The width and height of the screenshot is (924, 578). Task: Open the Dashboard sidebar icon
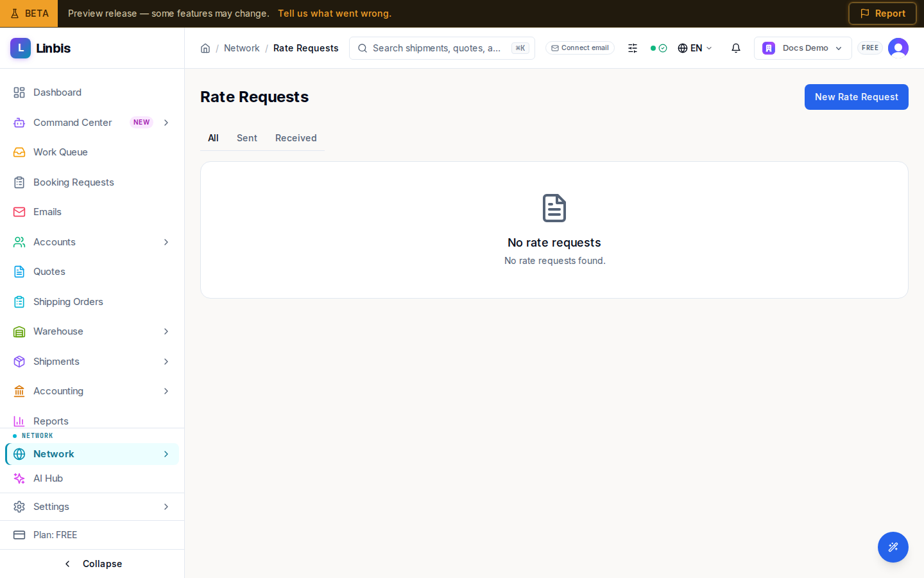point(19,92)
